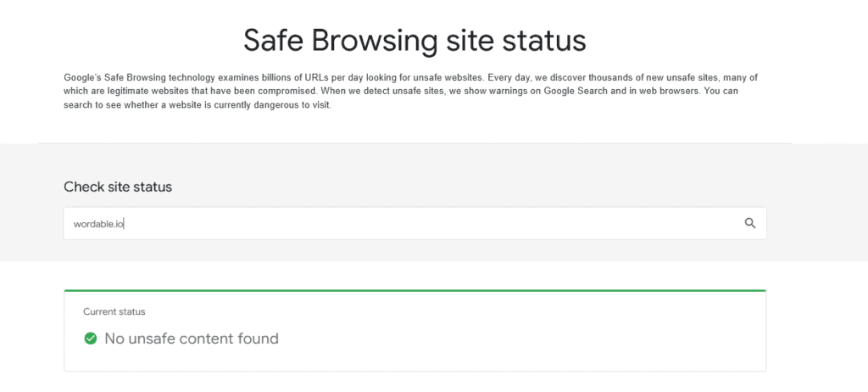Click the 'wordable.io' text in the search box
Image resolution: width=868 pixels, height=392 pixels.
(x=98, y=224)
